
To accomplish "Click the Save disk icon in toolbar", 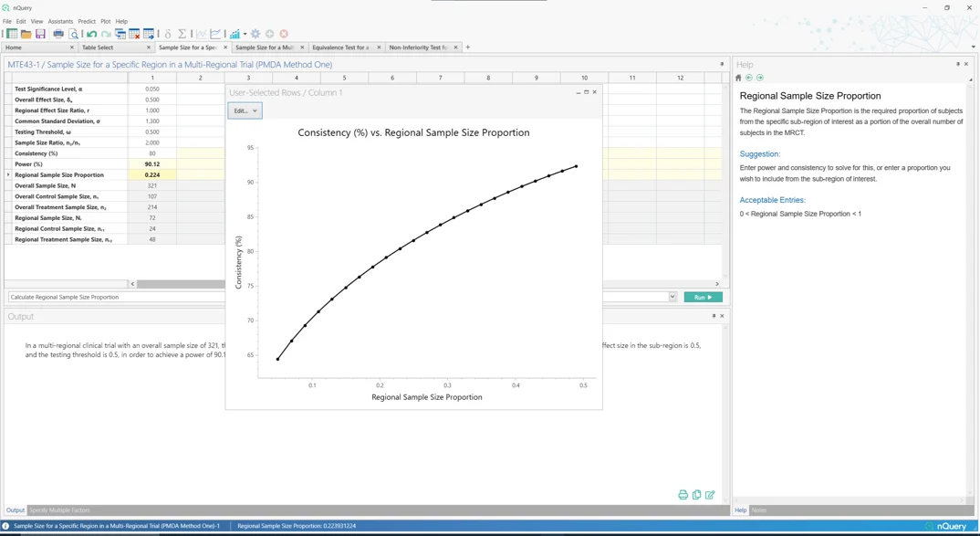I will tap(40, 34).
